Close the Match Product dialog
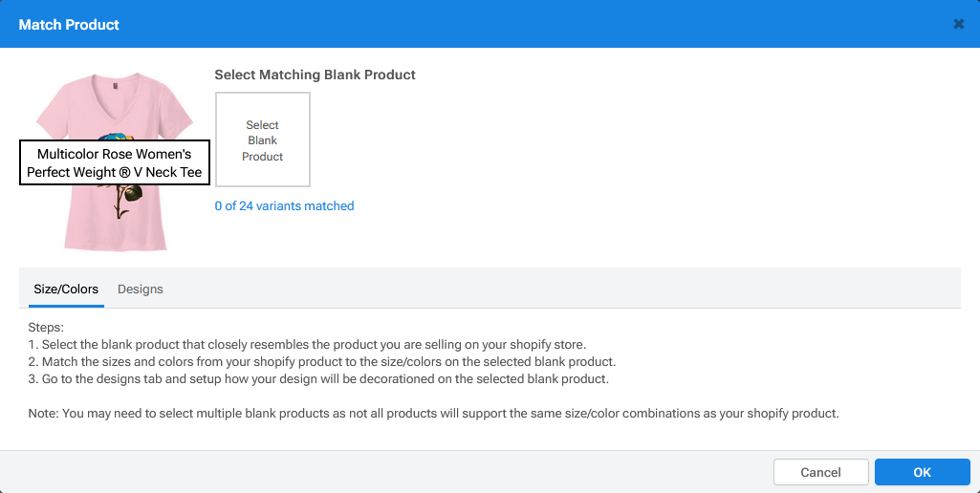 [958, 24]
